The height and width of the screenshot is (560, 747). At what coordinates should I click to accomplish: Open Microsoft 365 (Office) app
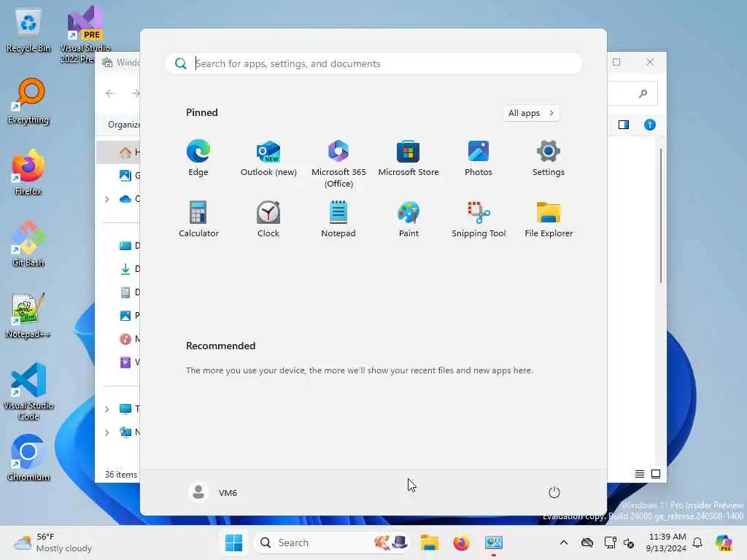pyautogui.click(x=338, y=163)
